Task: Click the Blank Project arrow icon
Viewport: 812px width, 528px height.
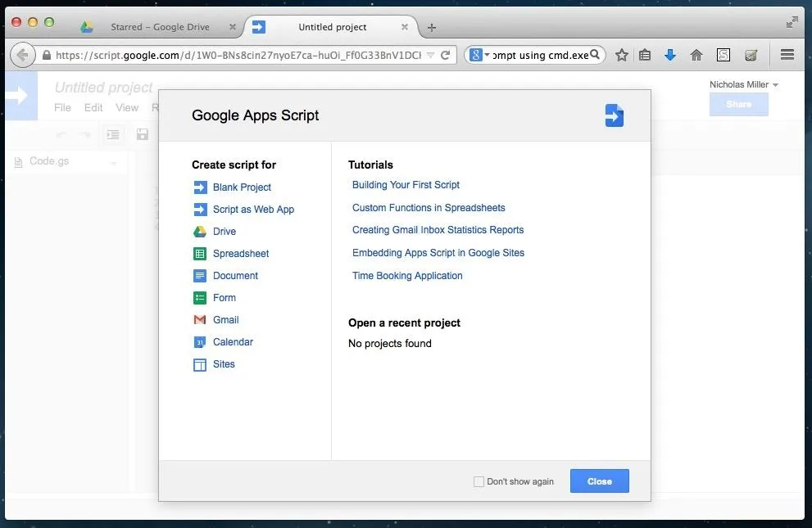Action: coord(200,187)
